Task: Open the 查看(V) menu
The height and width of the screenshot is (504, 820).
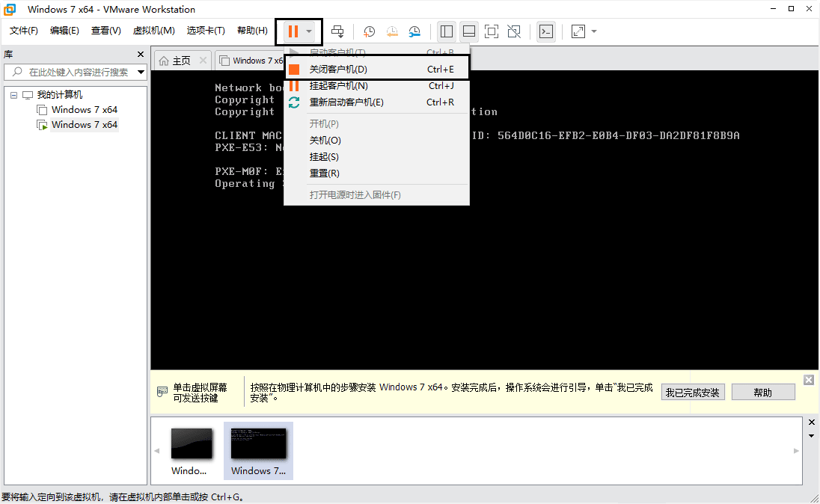Action: [105, 31]
